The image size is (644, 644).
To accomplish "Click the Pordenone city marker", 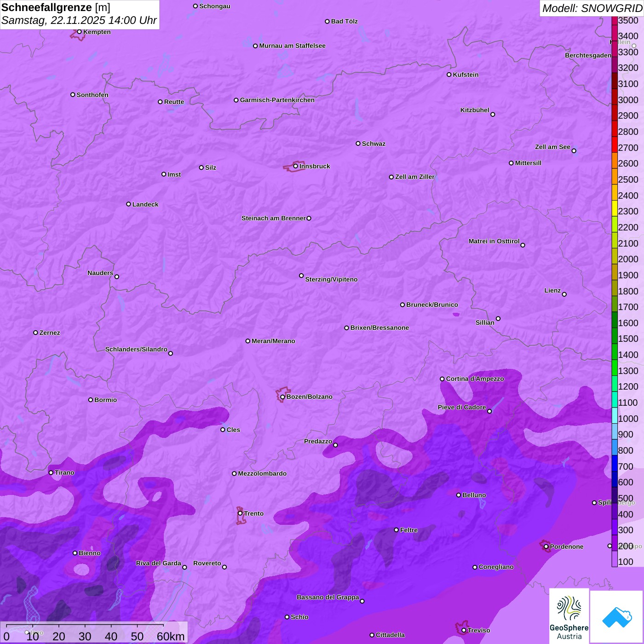I will click(x=546, y=547).
